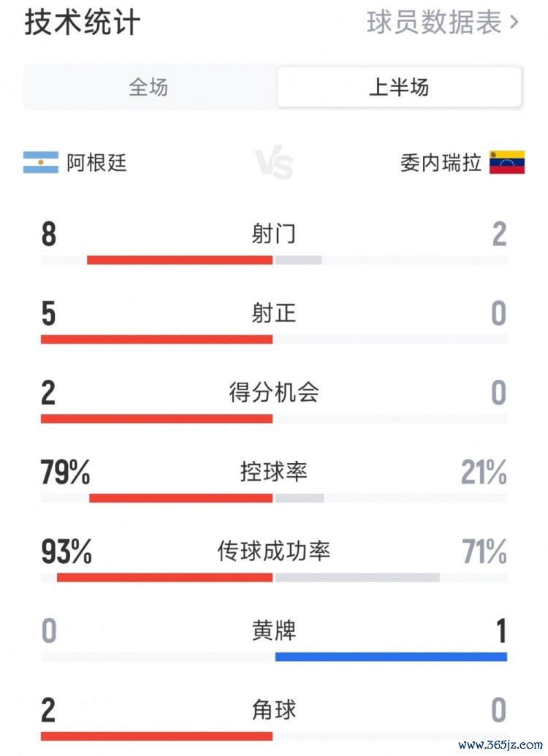Click the 射正 stat label
Viewport: 548px width, 756px height.
click(x=273, y=313)
